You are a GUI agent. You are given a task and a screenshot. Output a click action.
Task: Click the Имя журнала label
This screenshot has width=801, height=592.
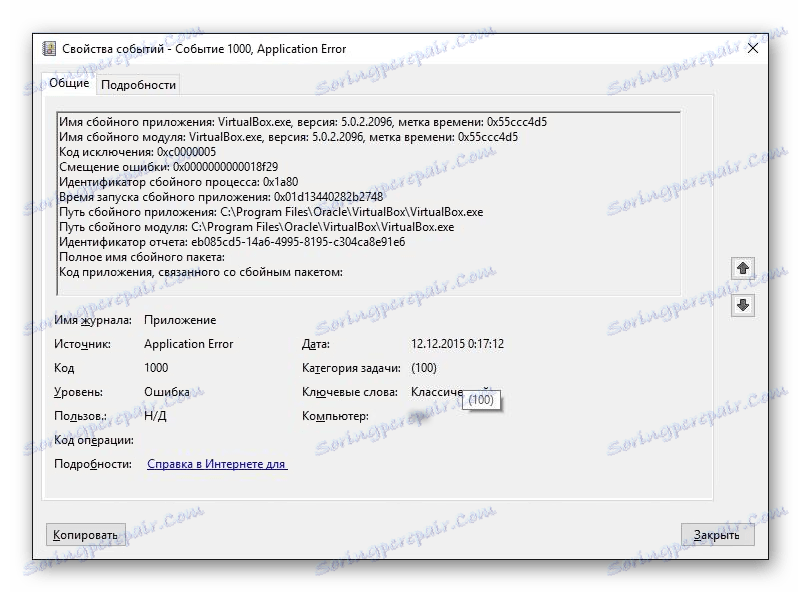click(93, 320)
